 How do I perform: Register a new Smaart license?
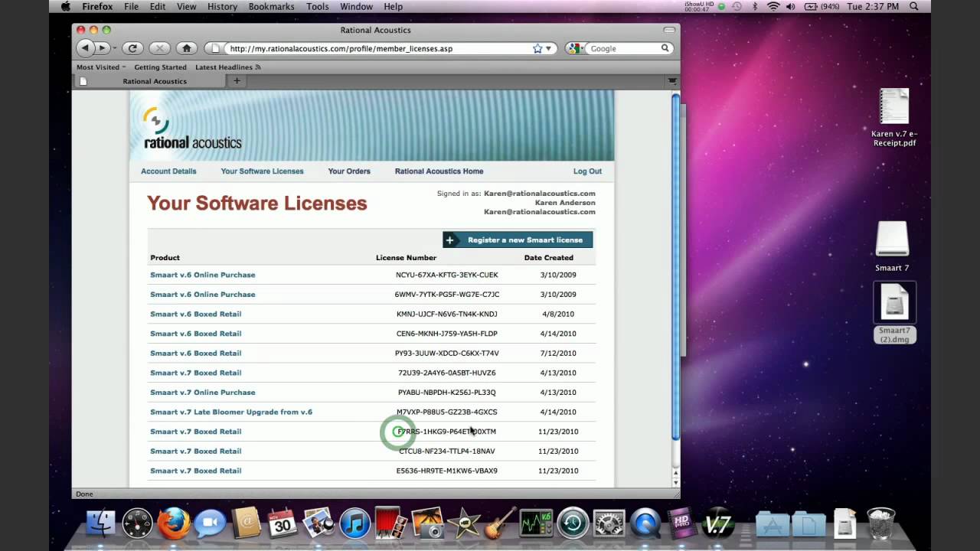518,240
